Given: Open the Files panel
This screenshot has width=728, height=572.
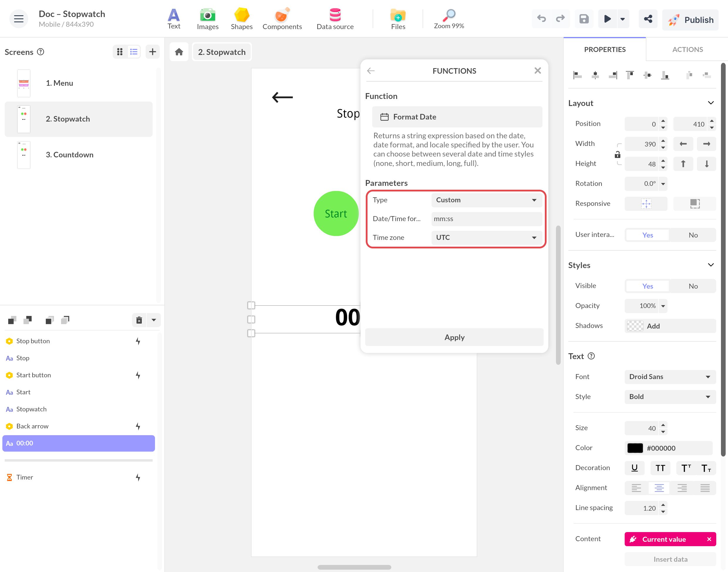Looking at the screenshot, I should click(x=398, y=19).
